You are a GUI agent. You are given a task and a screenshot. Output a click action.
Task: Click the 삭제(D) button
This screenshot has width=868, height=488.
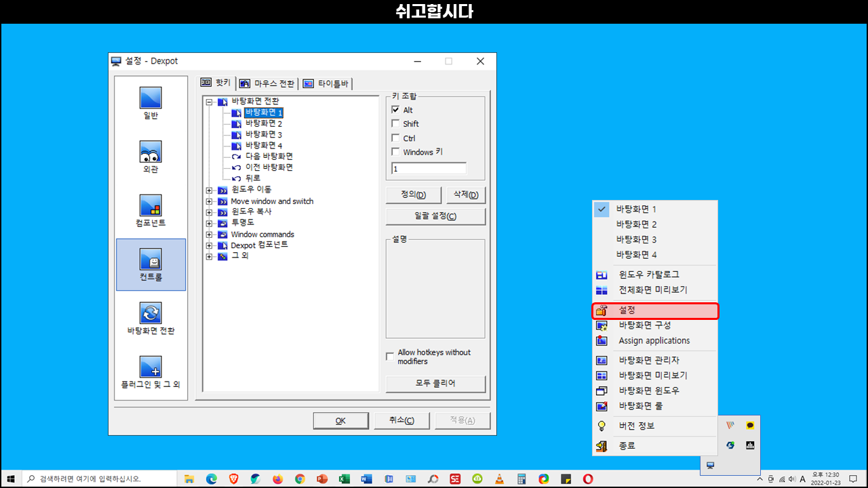click(x=466, y=195)
